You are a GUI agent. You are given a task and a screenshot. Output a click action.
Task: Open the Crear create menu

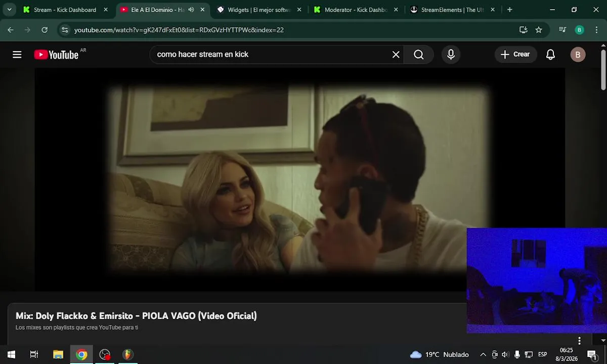click(x=515, y=55)
